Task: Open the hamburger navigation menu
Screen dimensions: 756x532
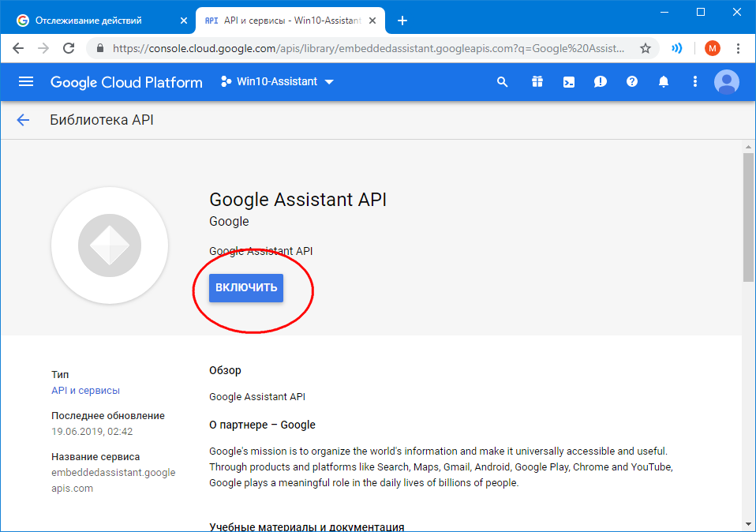Action: point(26,82)
